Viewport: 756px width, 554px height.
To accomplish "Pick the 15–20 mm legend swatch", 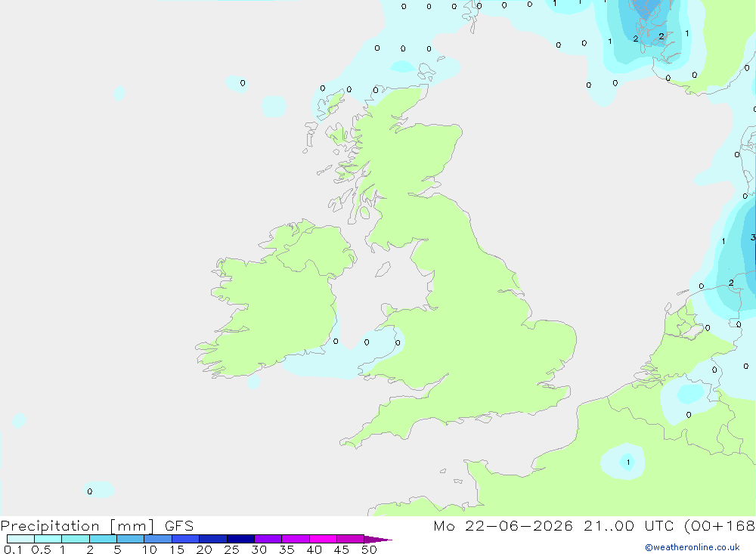I will (186, 539).
